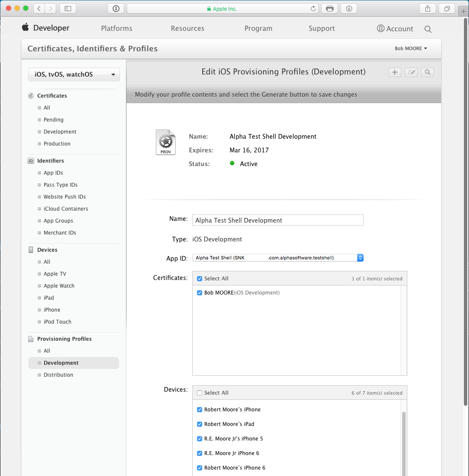Click the Devices section phone icon
This screenshot has width=469, height=476.
(x=31, y=250)
